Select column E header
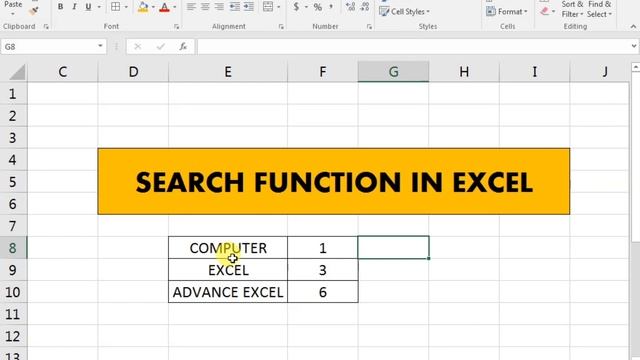Viewport: 640px width, 360px height. (228, 72)
